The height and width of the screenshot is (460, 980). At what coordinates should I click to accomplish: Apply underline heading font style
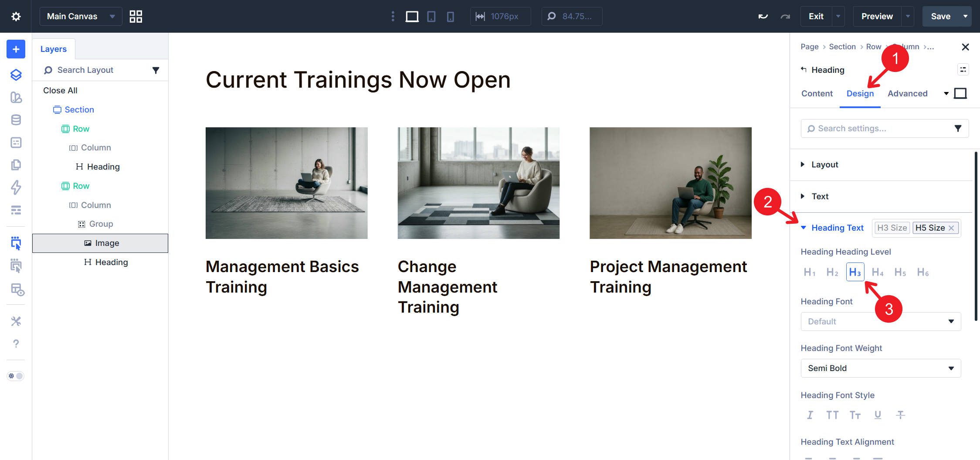877,415
